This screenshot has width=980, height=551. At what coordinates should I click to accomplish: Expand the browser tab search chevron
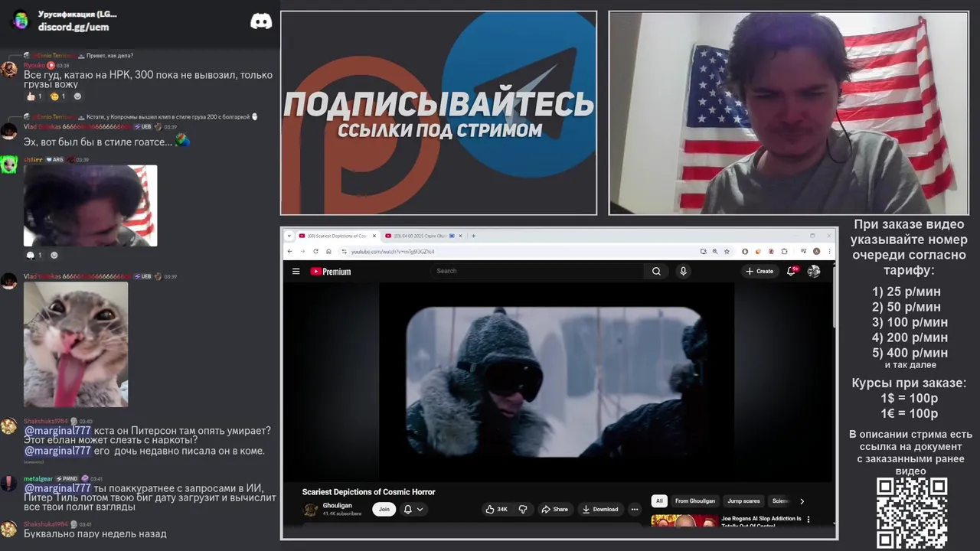pos(291,236)
